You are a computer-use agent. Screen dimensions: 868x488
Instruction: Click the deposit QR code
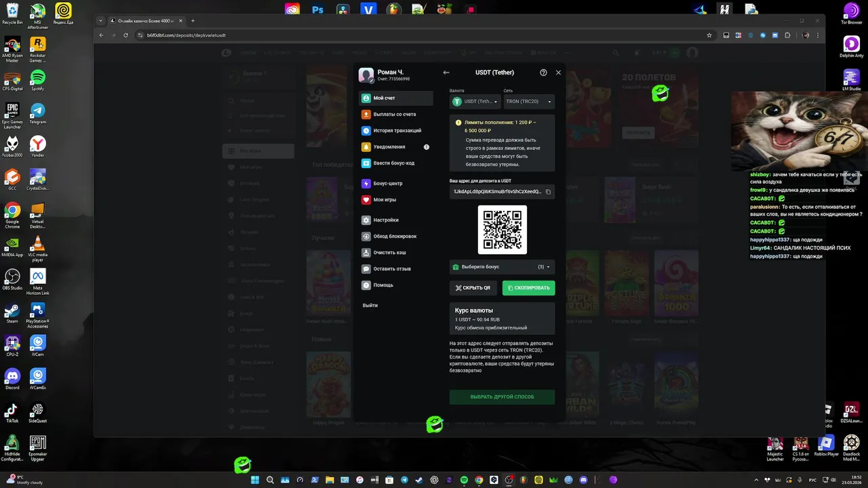[502, 230]
